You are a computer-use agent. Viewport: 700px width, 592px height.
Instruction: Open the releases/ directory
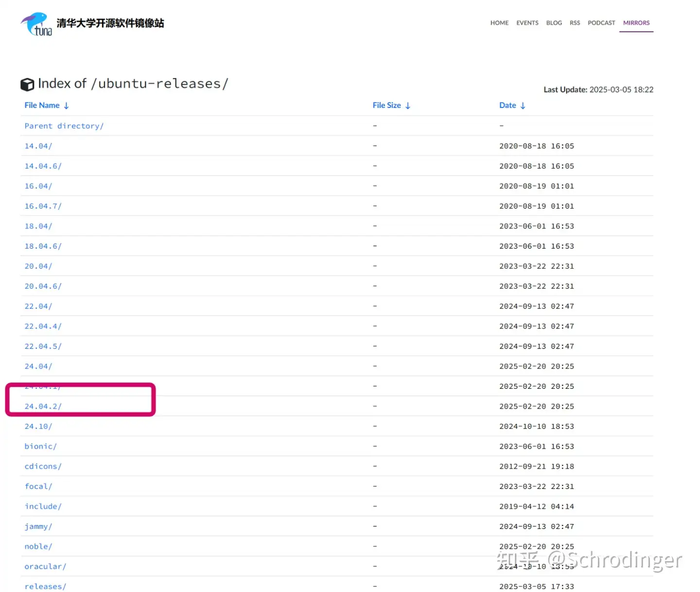click(45, 586)
